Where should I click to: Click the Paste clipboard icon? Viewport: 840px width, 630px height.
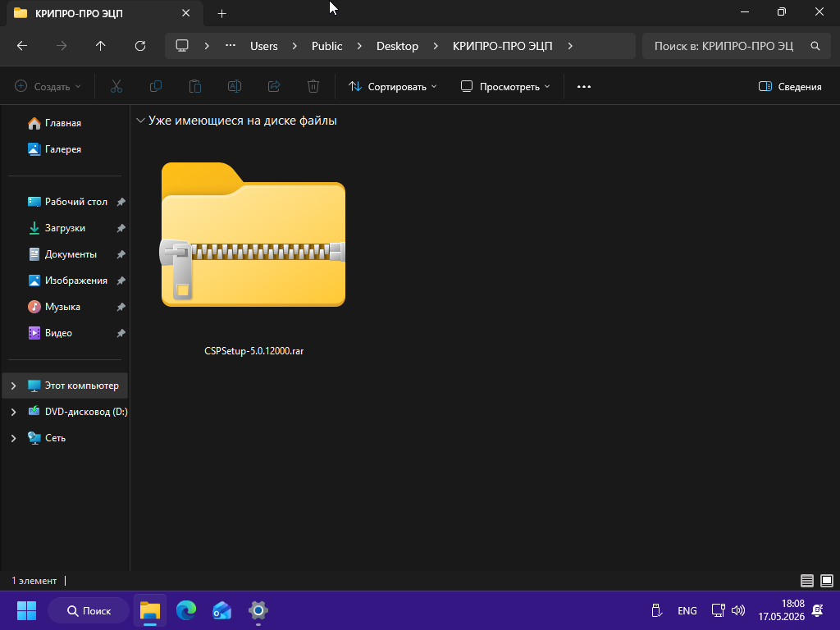tap(195, 86)
